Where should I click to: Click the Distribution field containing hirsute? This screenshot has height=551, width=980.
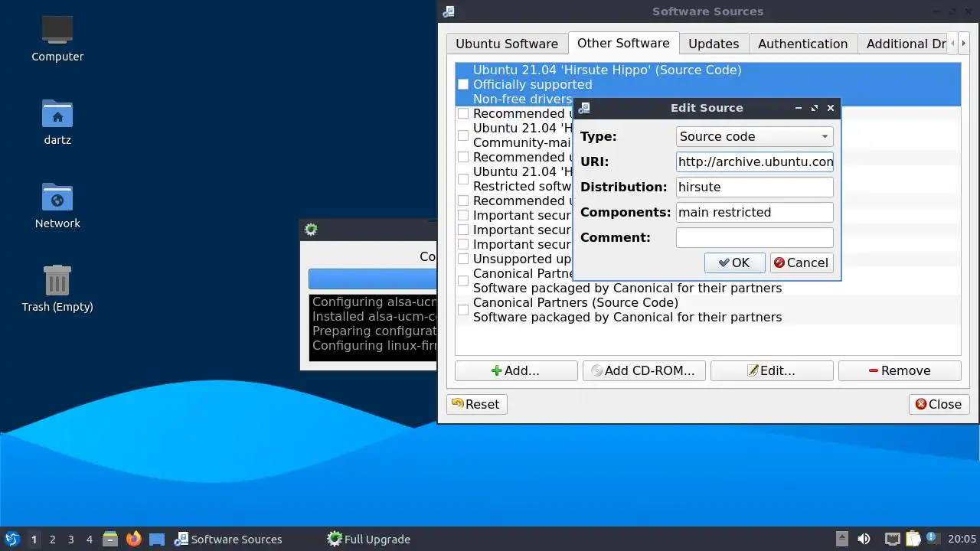pyautogui.click(x=754, y=187)
